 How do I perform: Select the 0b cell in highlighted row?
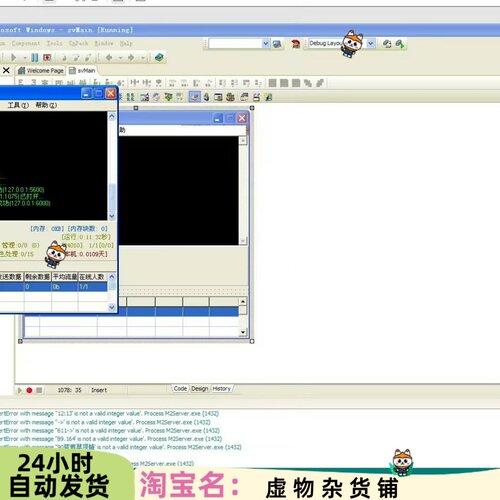point(65,287)
